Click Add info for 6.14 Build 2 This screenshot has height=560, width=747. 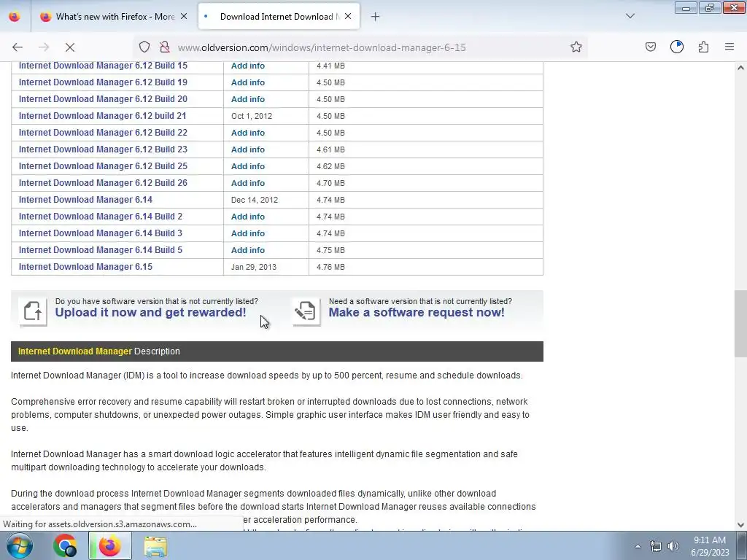(x=248, y=217)
